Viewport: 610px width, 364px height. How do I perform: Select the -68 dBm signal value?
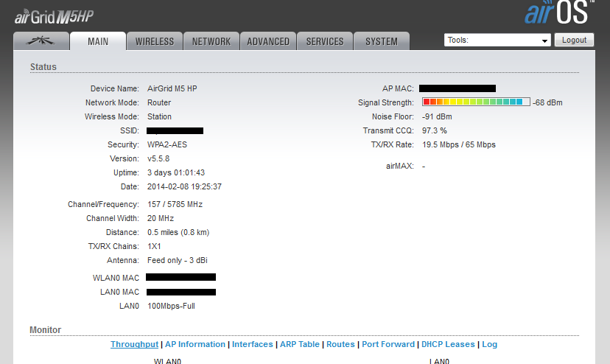547,102
